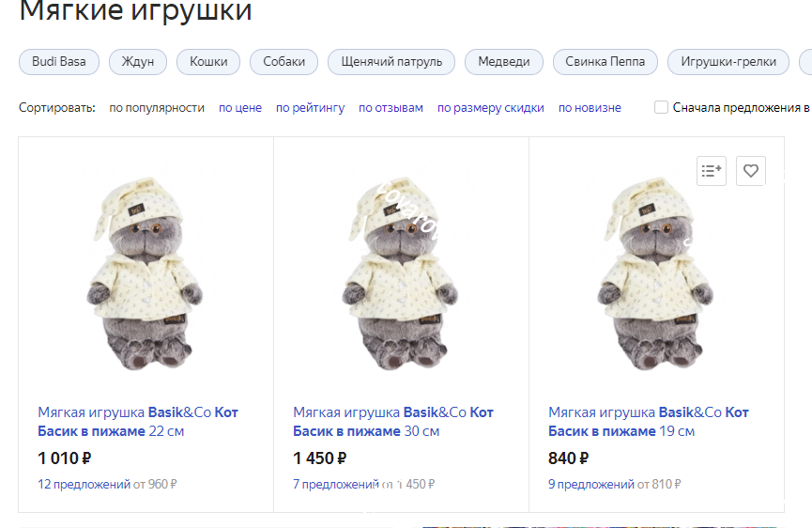
Task: Sort by по отзывам
Action: (391, 108)
